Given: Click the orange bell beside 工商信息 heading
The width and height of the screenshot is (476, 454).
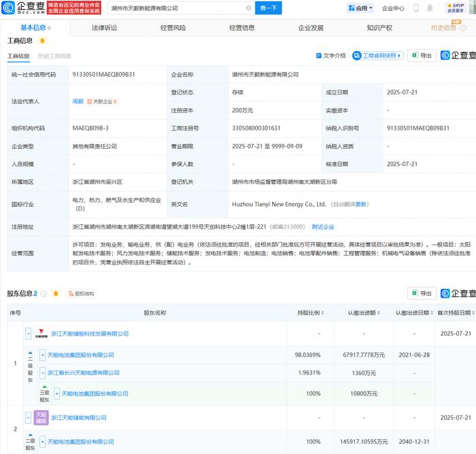Looking at the screenshot, I should (x=42, y=41).
